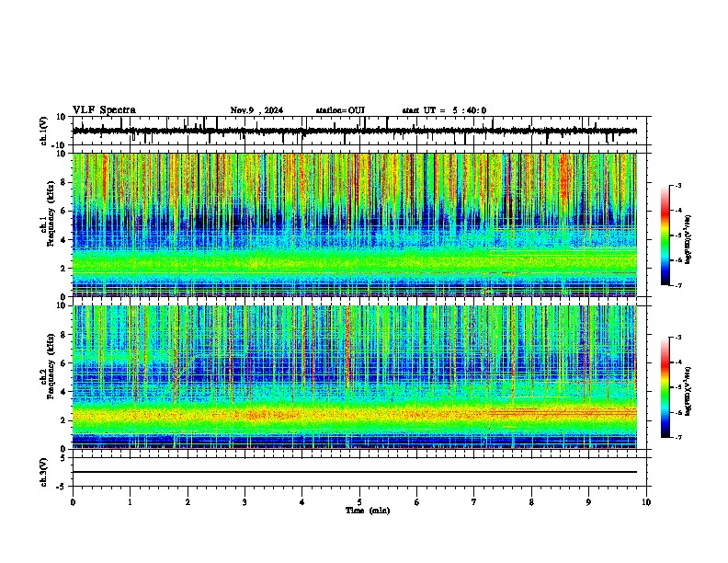Click the "ch.1(V)" waveform axis label

(x=44, y=131)
